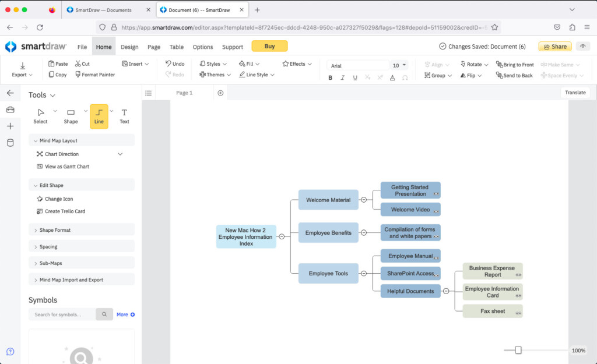597x364 pixels.
Task: Apply bold formatting to text
Action: click(x=330, y=77)
